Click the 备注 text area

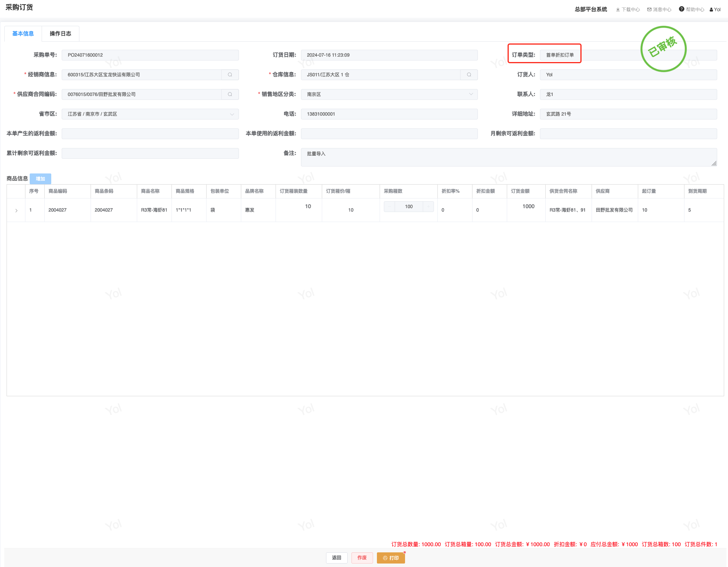(509, 157)
